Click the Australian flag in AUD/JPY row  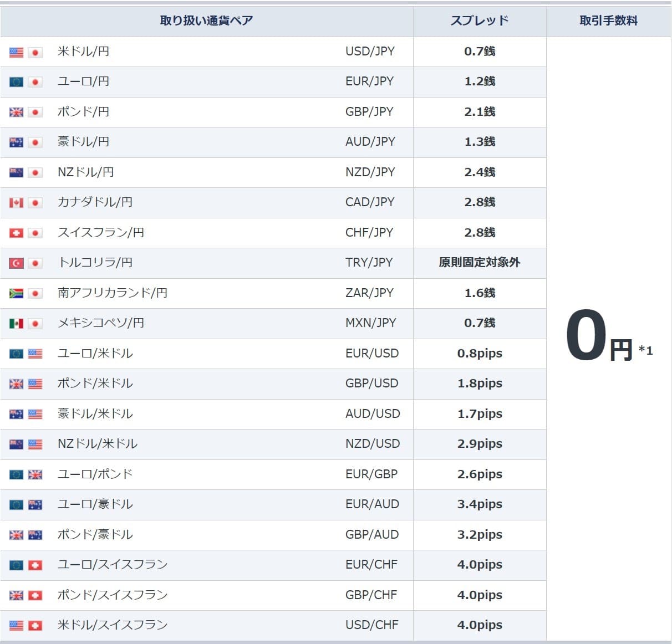tap(17, 142)
